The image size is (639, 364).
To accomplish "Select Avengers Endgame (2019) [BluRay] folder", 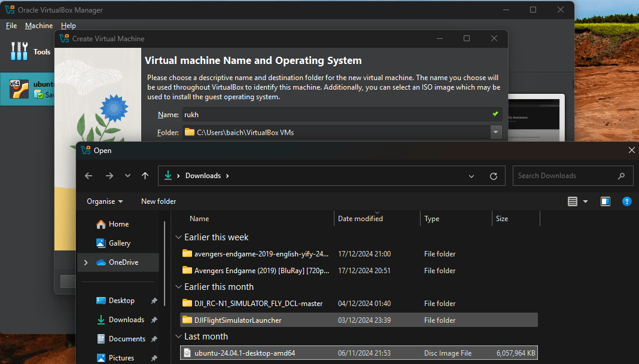I will 358,270.
